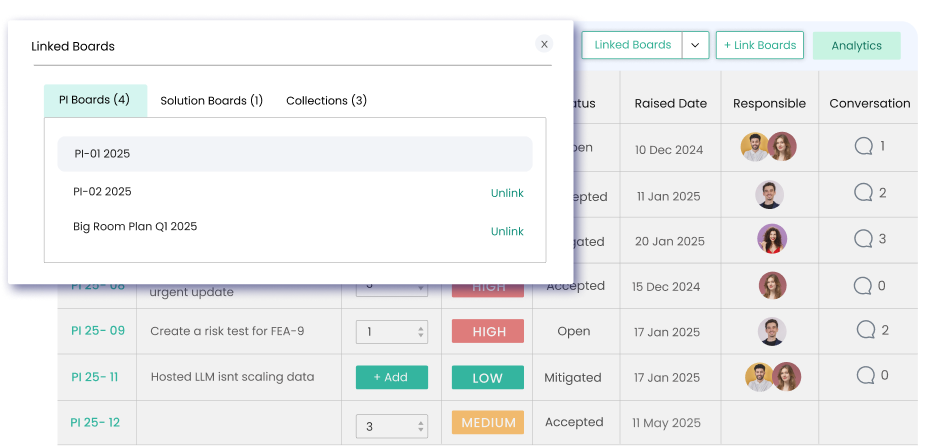Click the HIGH priority badge for PI 25-09
Viewport: 932px width, 446px height.
click(489, 331)
